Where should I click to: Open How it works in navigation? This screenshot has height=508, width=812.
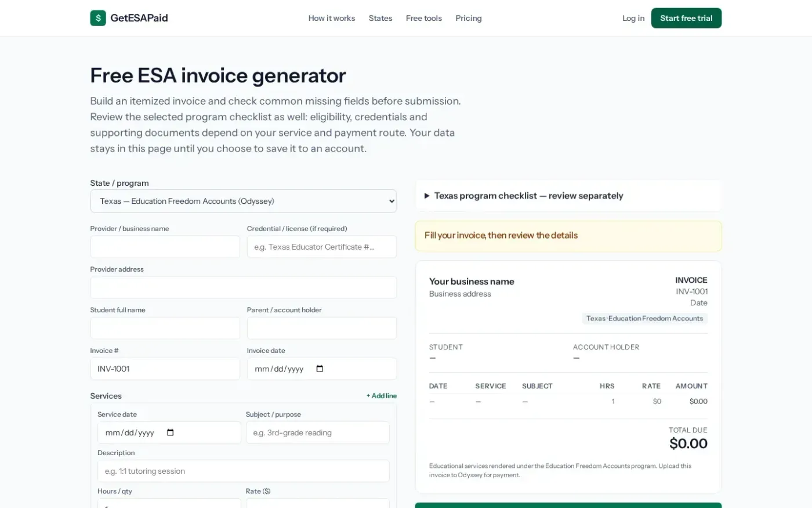[x=332, y=18]
